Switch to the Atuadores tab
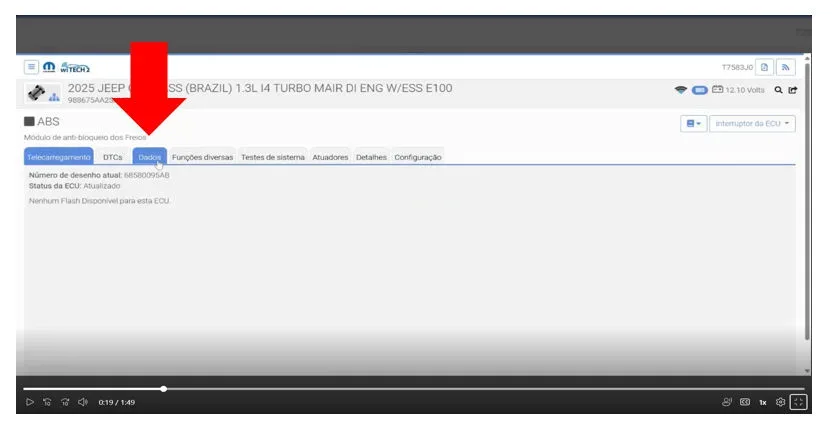The image size is (834, 429). click(x=330, y=157)
